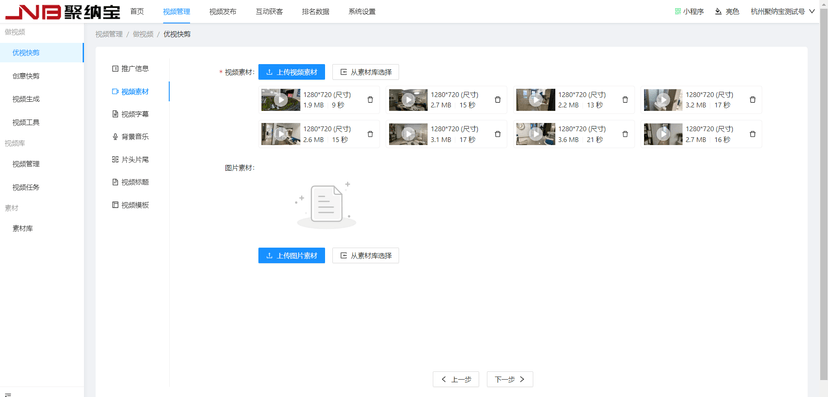Click the 聚纳宝 logo
This screenshot has width=828, height=397.
(62, 12)
